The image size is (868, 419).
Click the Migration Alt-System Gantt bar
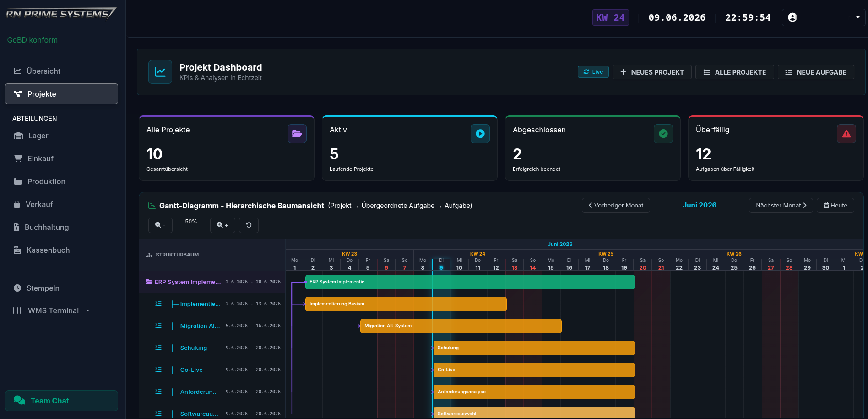pyautogui.click(x=461, y=326)
